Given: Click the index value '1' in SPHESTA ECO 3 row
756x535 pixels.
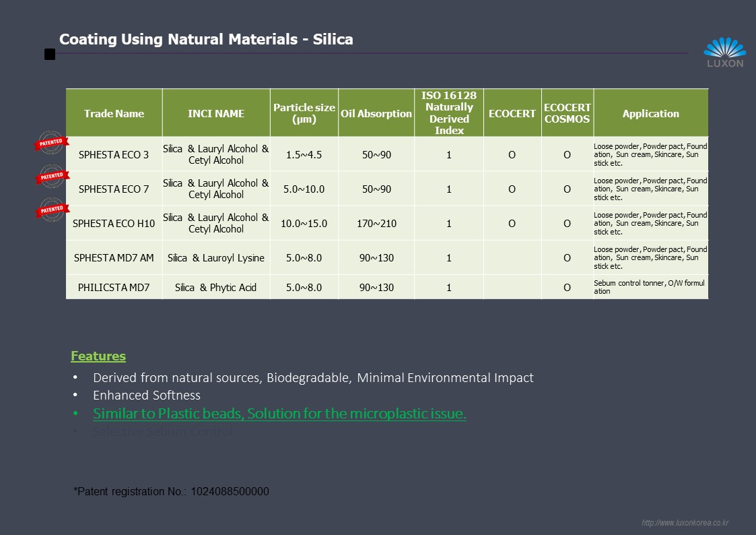Looking at the screenshot, I should click(x=449, y=154).
